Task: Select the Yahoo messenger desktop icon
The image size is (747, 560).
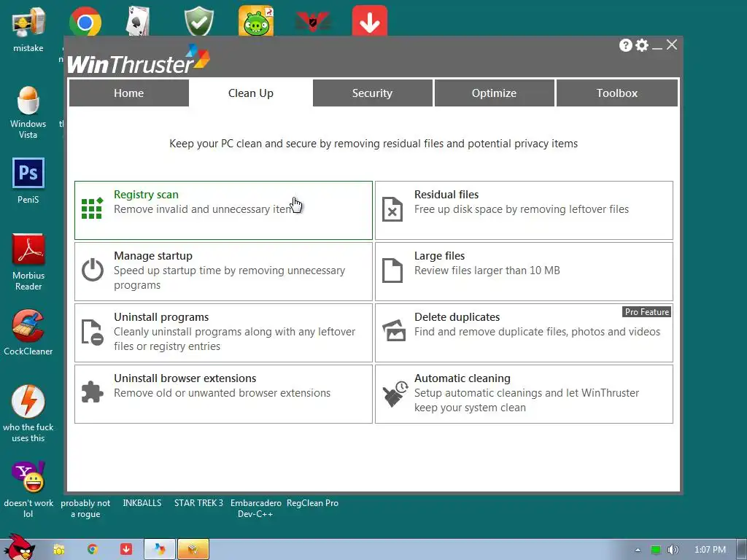Action: (28, 489)
